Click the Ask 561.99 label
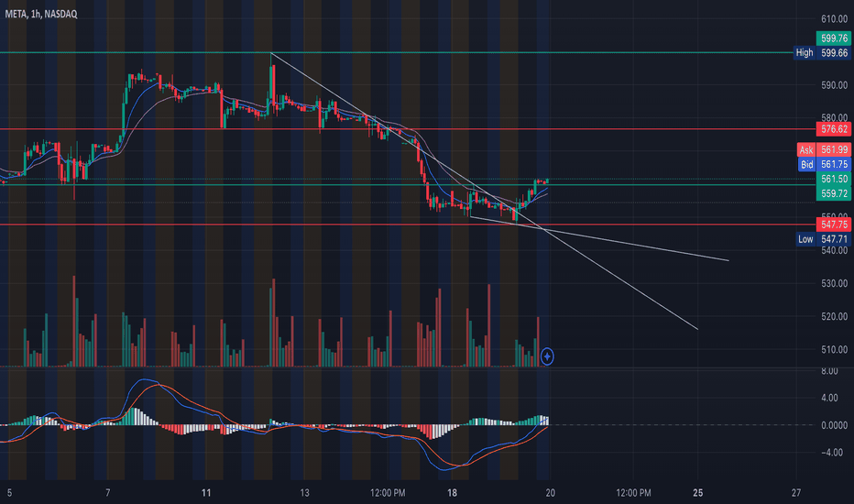854x504 pixels. tap(824, 150)
